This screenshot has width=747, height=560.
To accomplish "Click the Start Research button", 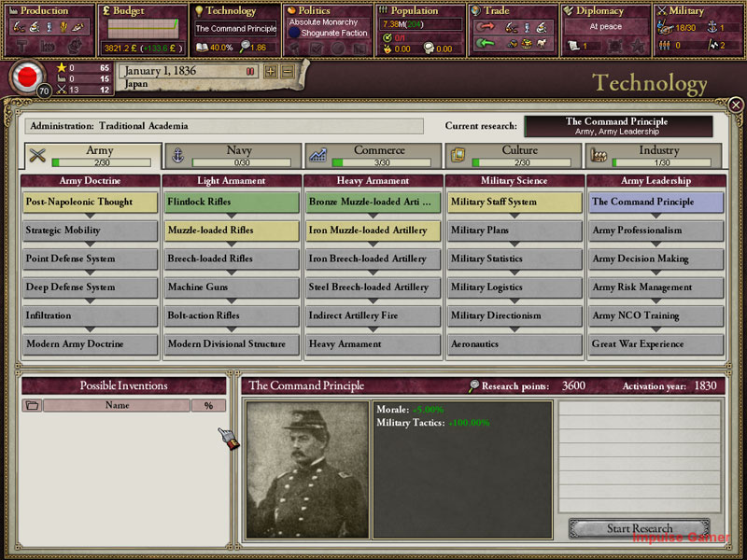I will (640, 528).
